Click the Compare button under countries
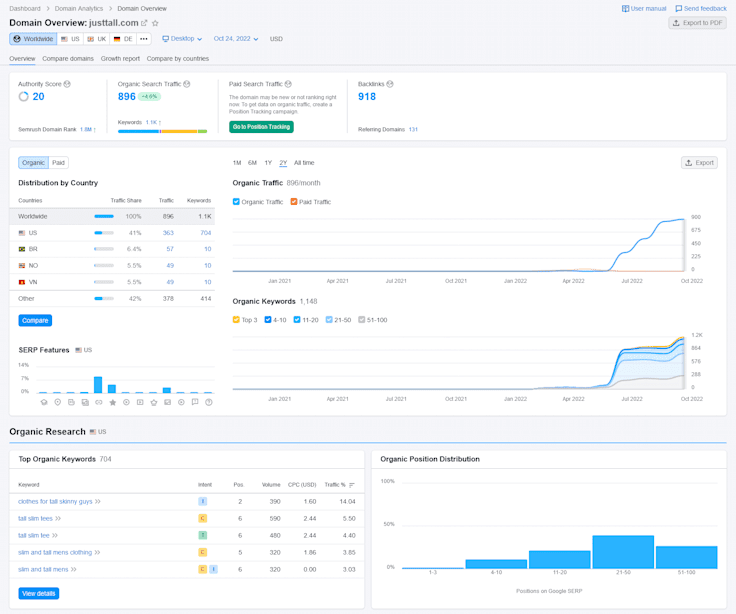The height and width of the screenshot is (614, 736). click(35, 321)
